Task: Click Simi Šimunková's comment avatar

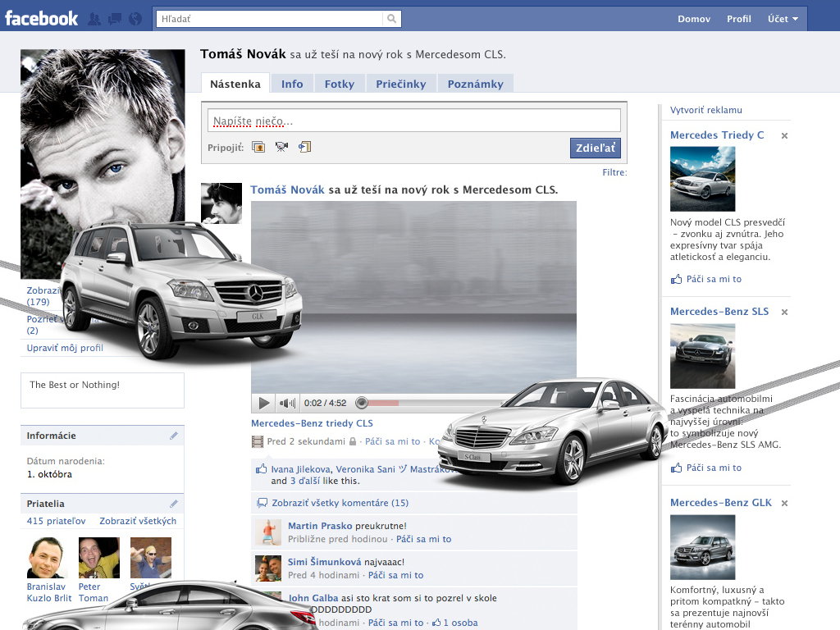Action: [x=268, y=568]
